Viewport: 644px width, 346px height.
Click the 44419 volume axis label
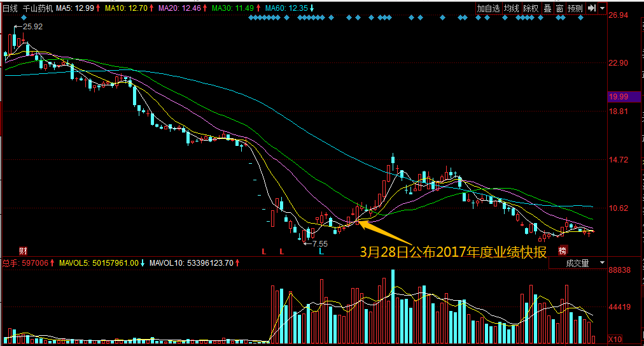(619, 307)
